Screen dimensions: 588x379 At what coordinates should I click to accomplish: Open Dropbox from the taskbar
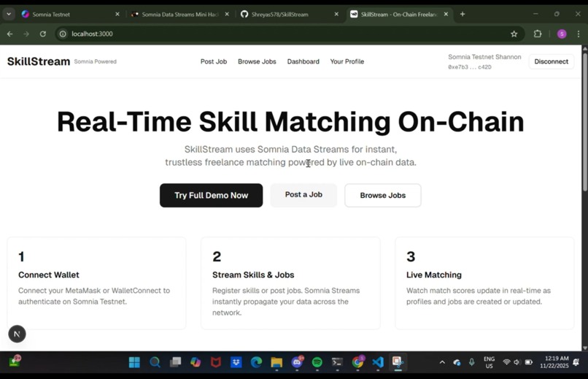[236, 362]
